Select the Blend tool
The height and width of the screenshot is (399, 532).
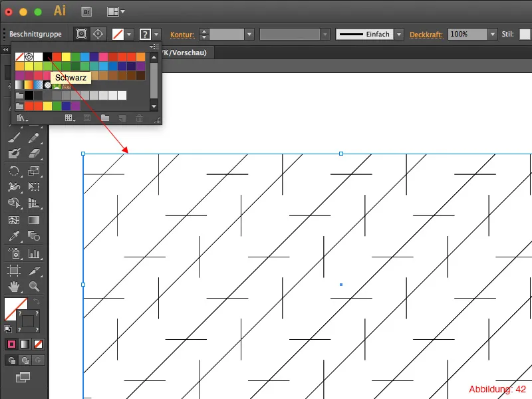click(34, 236)
